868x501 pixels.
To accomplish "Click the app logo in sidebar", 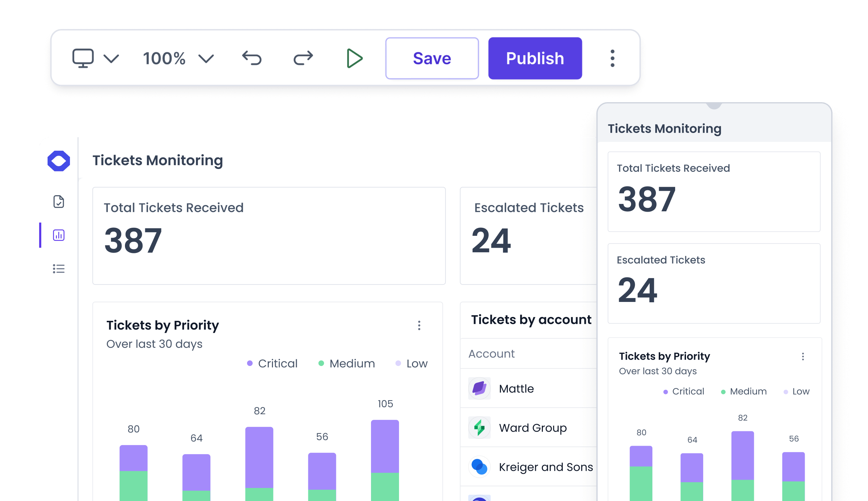I will click(59, 161).
